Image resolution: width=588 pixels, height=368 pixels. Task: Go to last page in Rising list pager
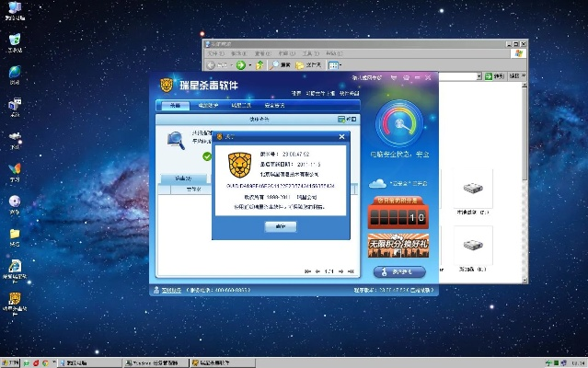click(351, 271)
